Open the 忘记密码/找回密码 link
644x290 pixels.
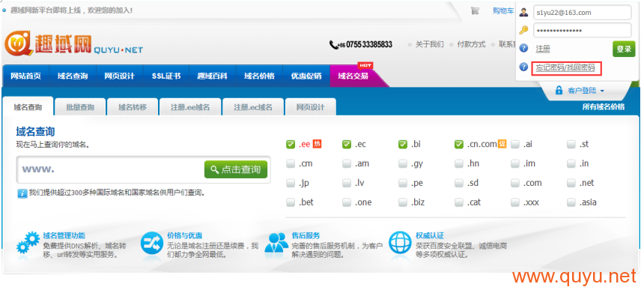point(565,67)
